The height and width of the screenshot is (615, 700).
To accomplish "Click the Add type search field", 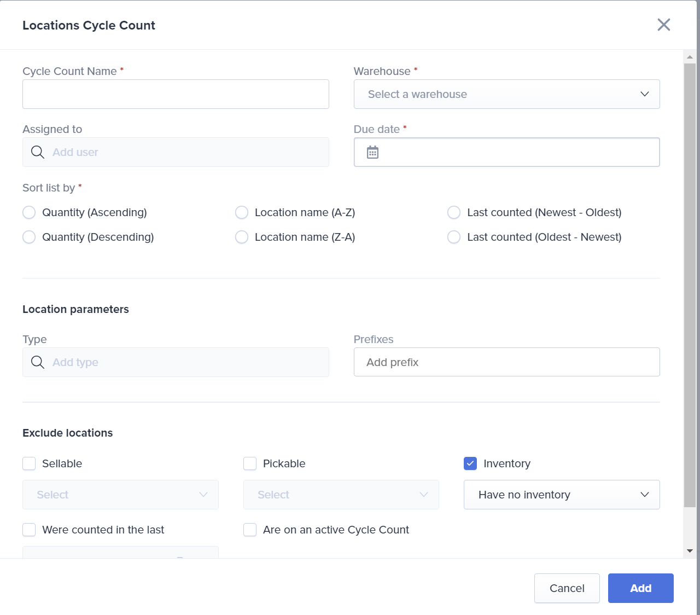I will 176,362.
